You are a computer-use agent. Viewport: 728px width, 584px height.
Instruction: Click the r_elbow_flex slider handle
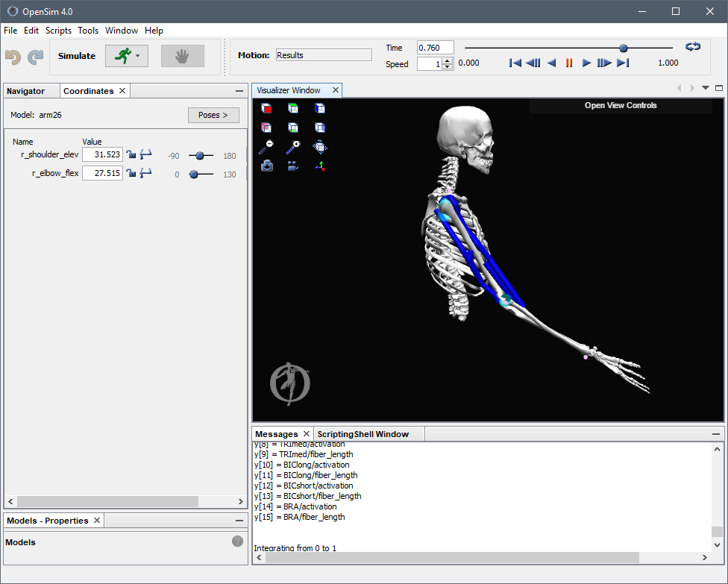[x=194, y=175]
